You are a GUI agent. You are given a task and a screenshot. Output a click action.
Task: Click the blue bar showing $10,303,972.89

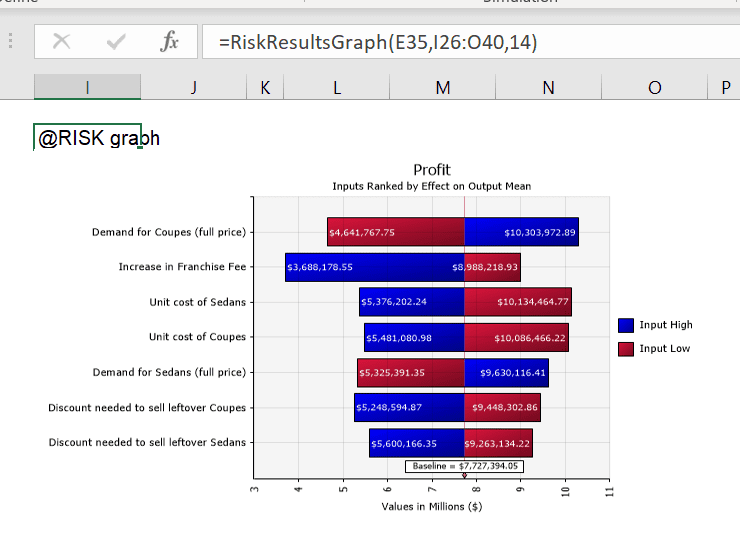tap(521, 232)
